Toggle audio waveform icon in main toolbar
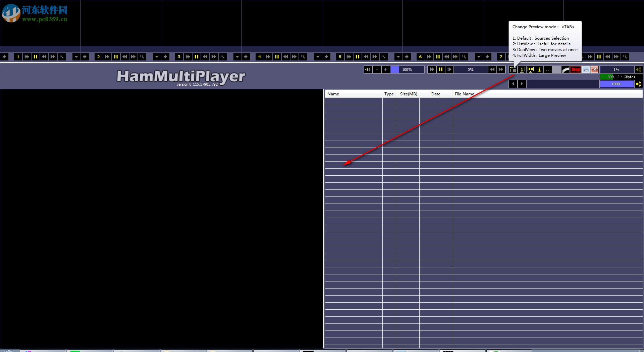The width and height of the screenshot is (644, 352). click(368, 70)
